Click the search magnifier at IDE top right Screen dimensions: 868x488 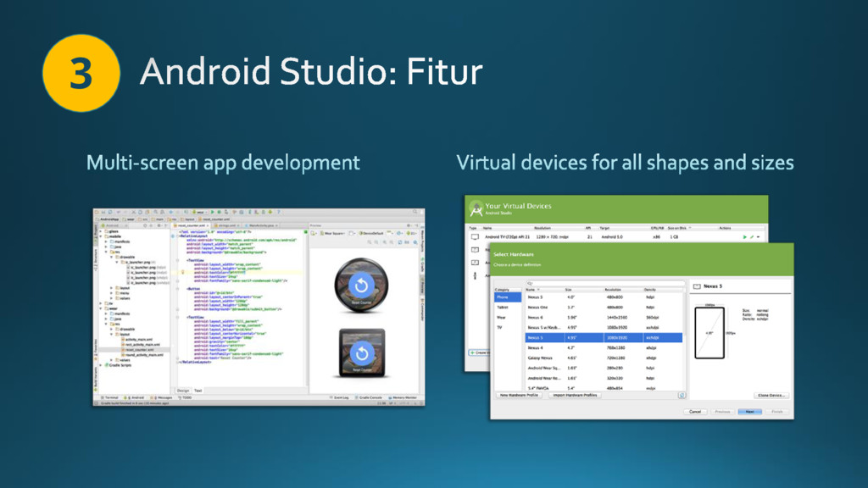coord(415,211)
